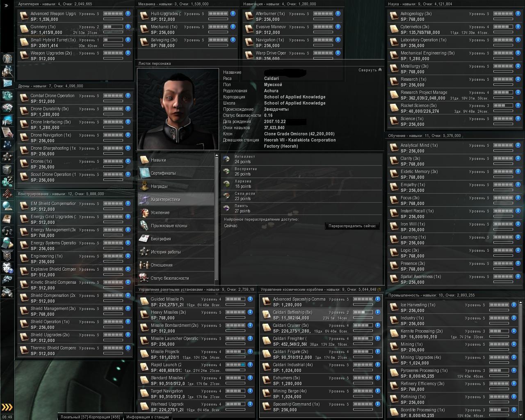Click the Caldari Battleship level progress bar
Viewport: 525px width, 420px height.
click(363, 312)
